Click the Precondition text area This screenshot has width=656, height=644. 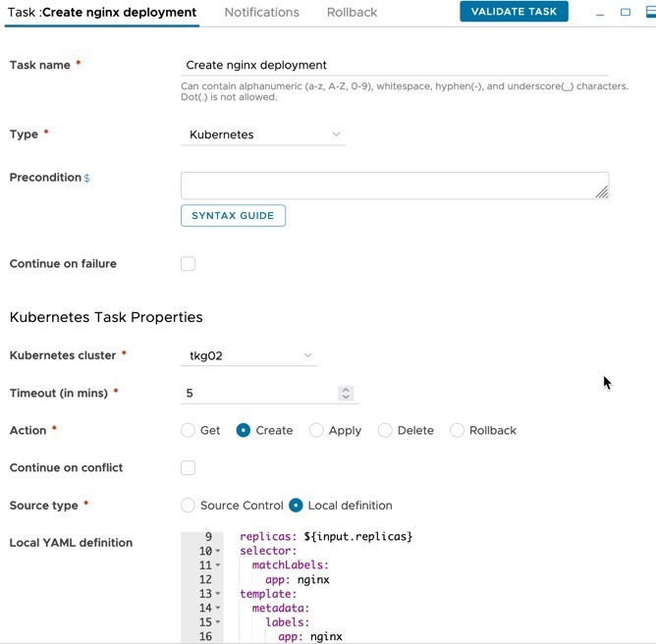[x=395, y=186]
